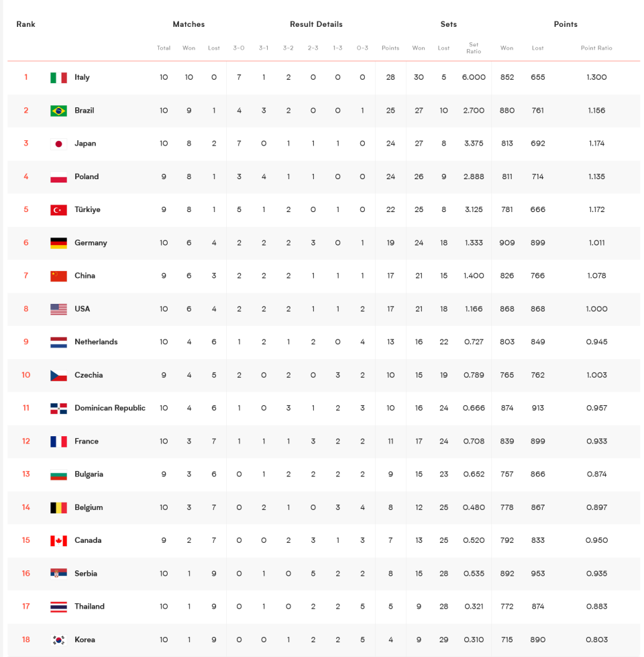This screenshot has height=657, width=644.
Task: Click the USA flag icon
Action: (x=58, y=309)
